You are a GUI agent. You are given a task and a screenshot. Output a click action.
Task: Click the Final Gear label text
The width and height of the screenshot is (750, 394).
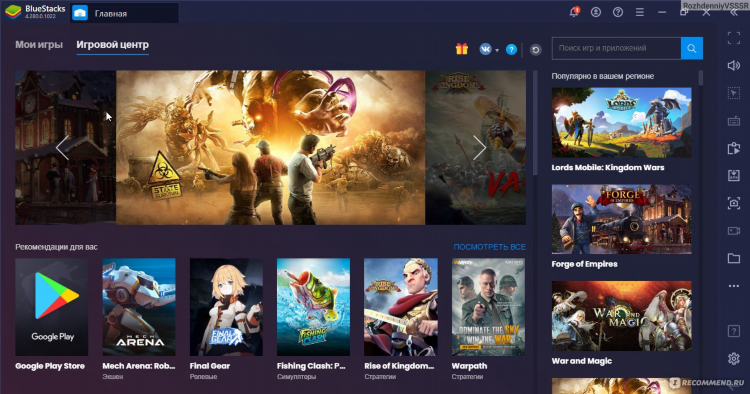click(x=210, y=366)
